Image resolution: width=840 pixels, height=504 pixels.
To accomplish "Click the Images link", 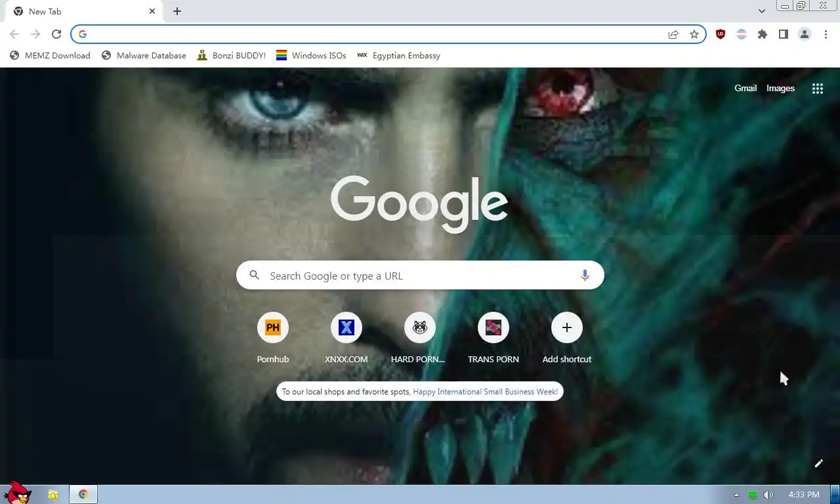I will [780, 89].
